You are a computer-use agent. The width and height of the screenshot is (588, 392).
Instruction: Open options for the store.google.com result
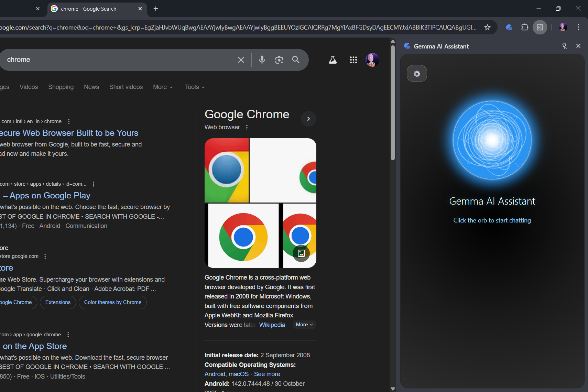pyautogui.click(x=45, y=256)
